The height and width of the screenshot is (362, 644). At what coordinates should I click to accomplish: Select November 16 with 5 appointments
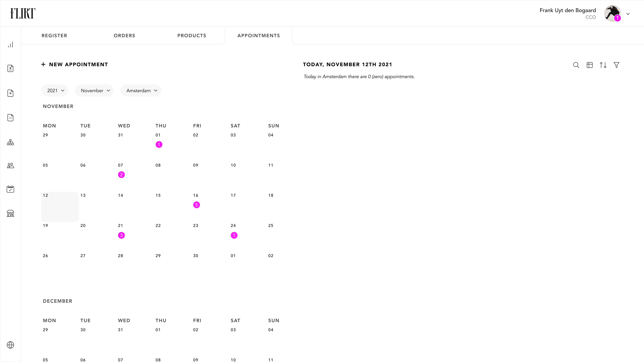[x=196, y=205]
